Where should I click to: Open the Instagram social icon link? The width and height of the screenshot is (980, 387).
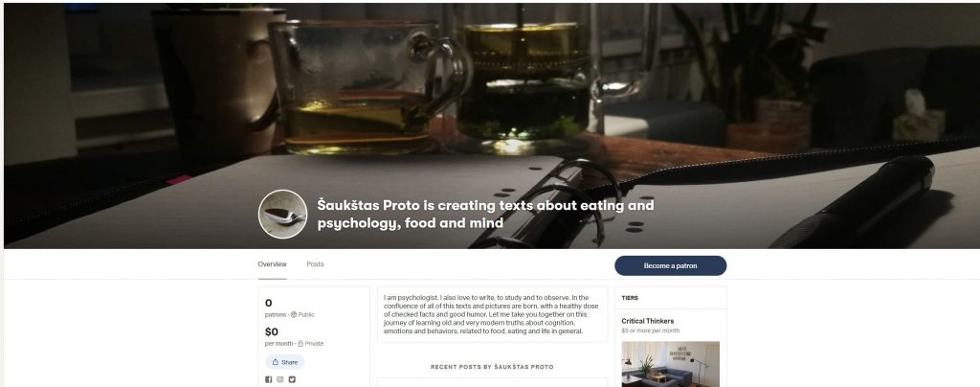(x=280, y=379)
